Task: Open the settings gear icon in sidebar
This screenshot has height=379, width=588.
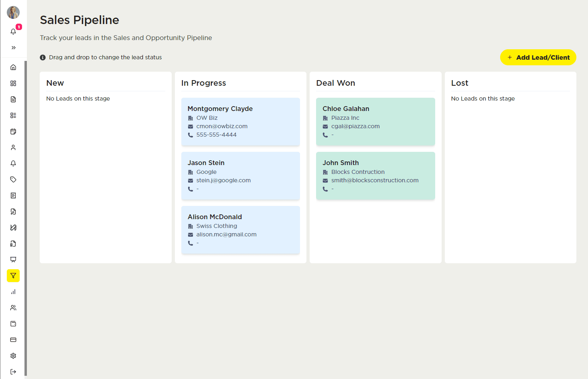Action: point(13,356)
